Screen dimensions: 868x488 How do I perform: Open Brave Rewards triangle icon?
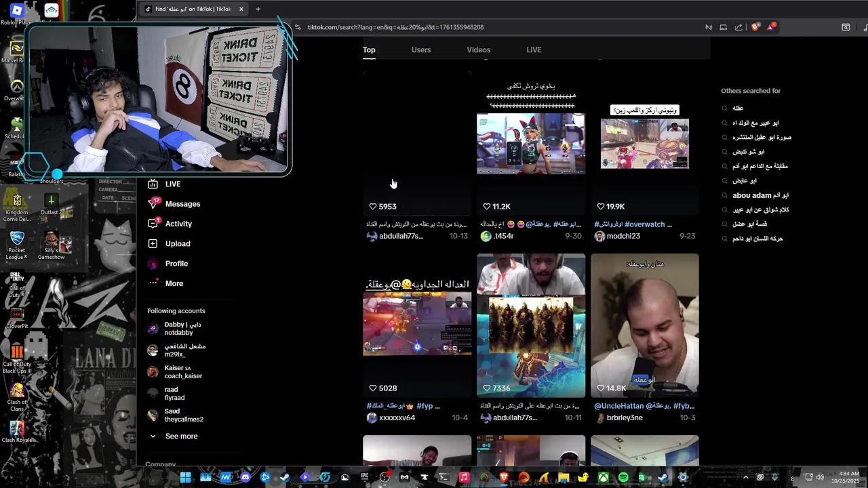(771, 27)
